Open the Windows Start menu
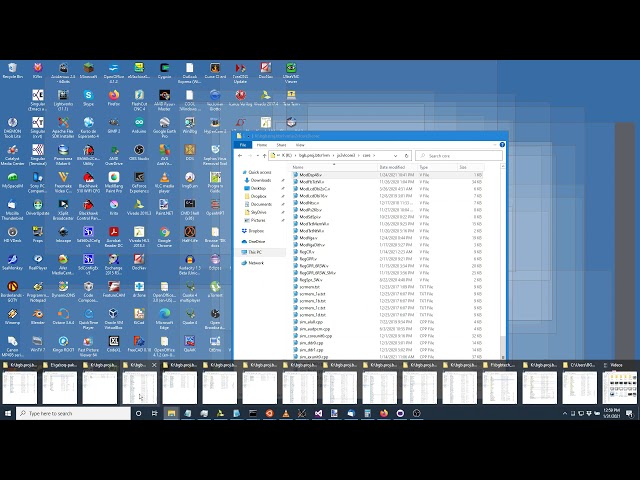The height and width of the screenshot is (480, 640). (x=8, y=413)
